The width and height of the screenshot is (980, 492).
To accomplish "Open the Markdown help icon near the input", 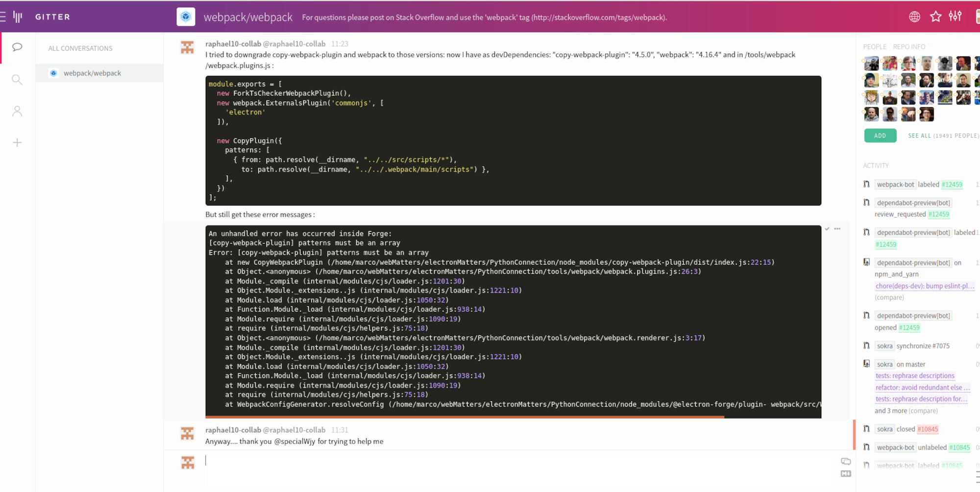I will (846, 473).
